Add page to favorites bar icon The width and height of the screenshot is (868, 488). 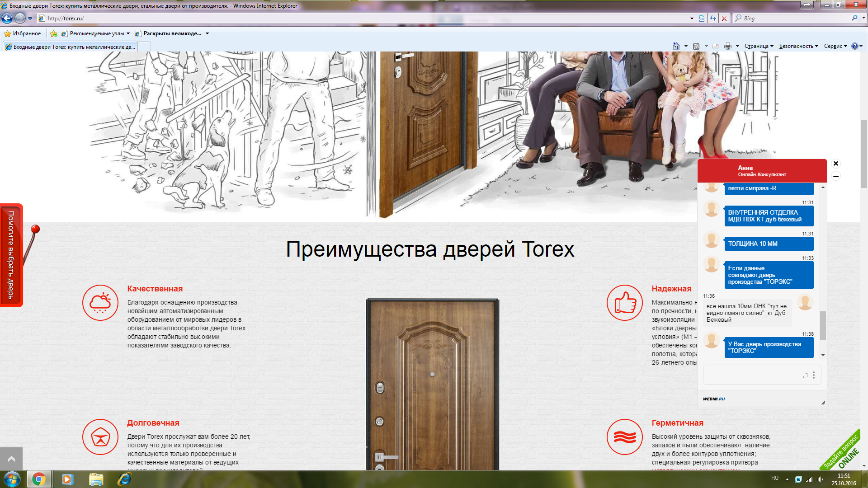(x=54, y=33)
